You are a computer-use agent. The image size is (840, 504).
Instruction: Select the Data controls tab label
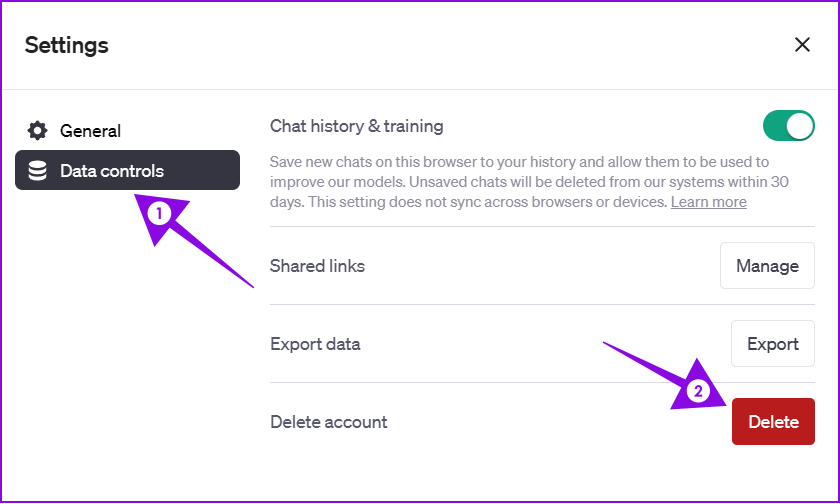point(112,171)
